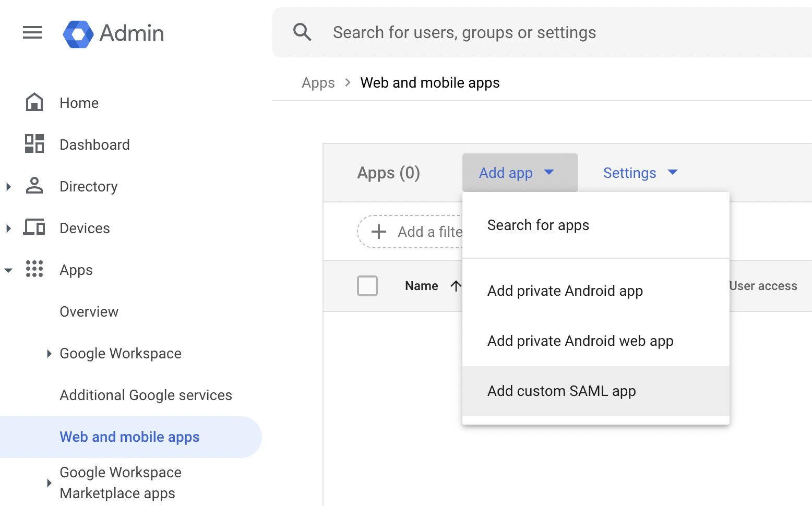Check the select-all checkbox in the header row
The image size is (812, 506).
coord(367,286)
